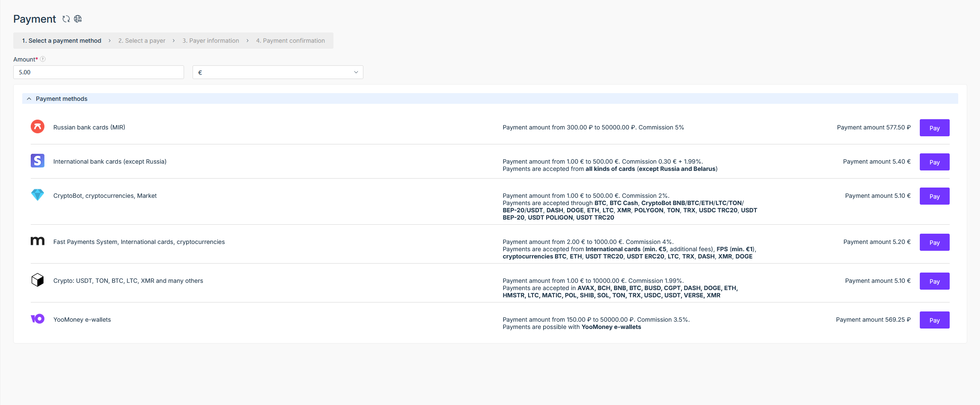Click the Russian bank cards MIR logo
Image resolution: width=980 pixels, height=405 pixels.
[x=38, y=126]
